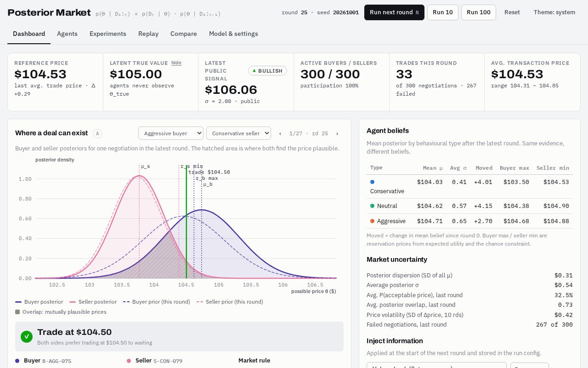This screenshot has width=588, height=368.
Task: Hide the latent true value
Action: (x=176, y=63)
